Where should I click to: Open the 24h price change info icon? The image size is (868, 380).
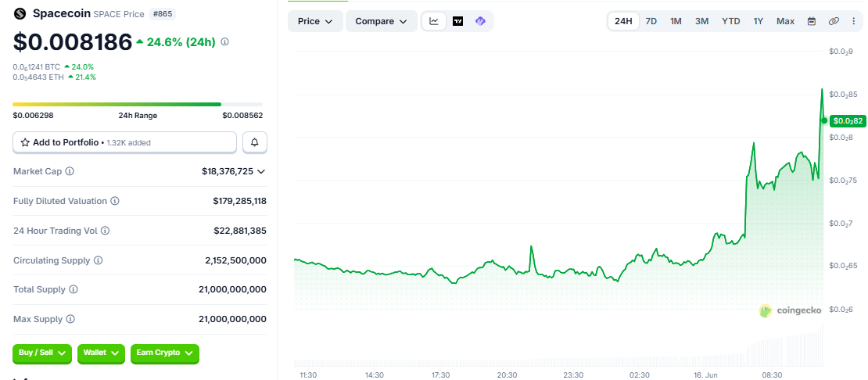(x=224, y=41)
